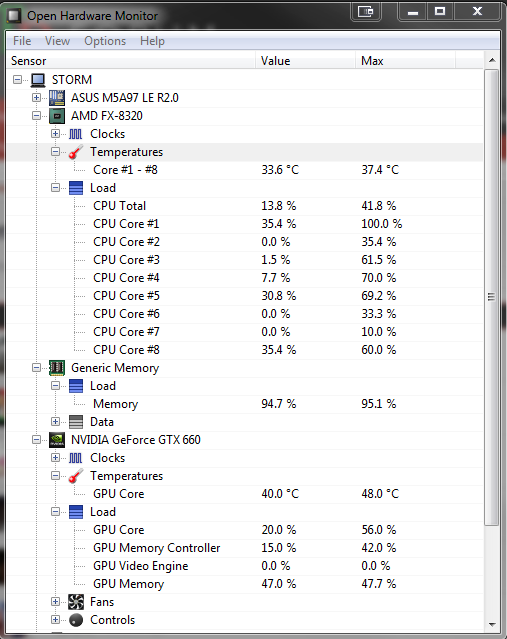Click the AMD FX-8320 CPU chip icon
507x639 pixels.
coord(57,116)
